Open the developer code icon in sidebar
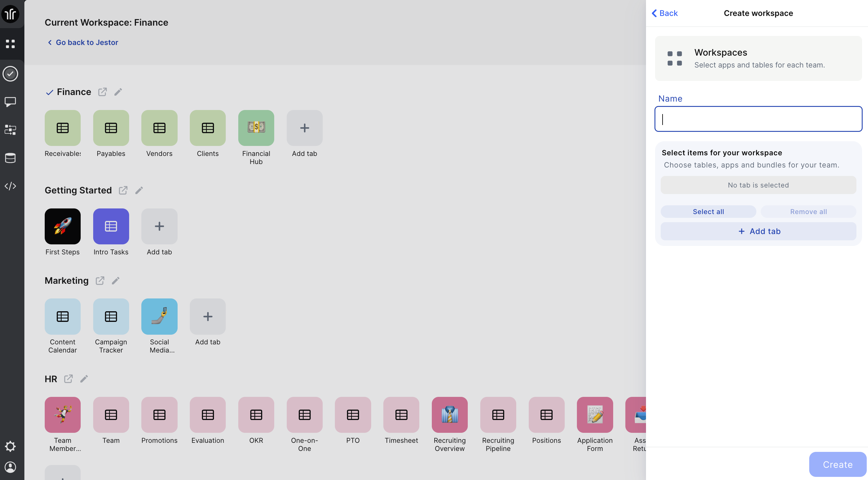The image size is (868, 480). [10, 186]
